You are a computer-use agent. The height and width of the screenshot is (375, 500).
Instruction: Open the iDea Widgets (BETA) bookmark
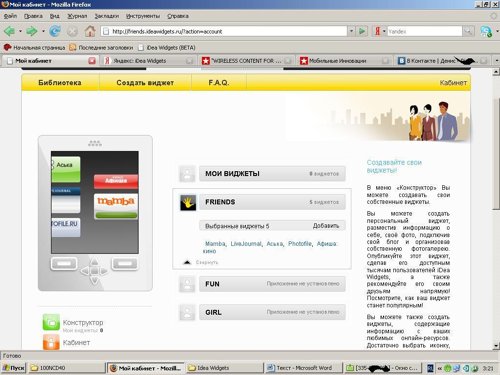[x=167, y=47]
